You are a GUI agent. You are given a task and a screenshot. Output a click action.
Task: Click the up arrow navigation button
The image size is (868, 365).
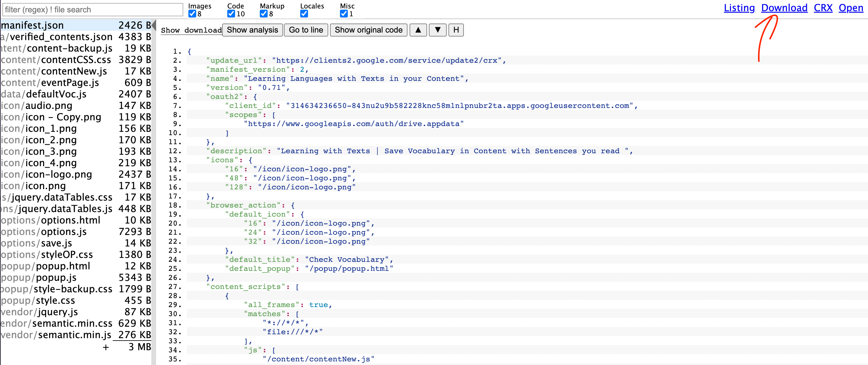pyautogui.click(x=418, y=30)
